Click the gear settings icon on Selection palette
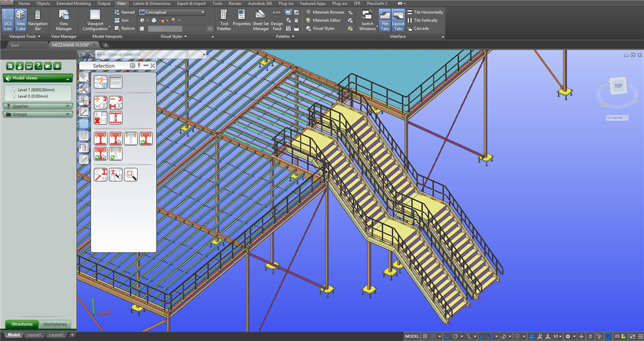 coord(132,65)
